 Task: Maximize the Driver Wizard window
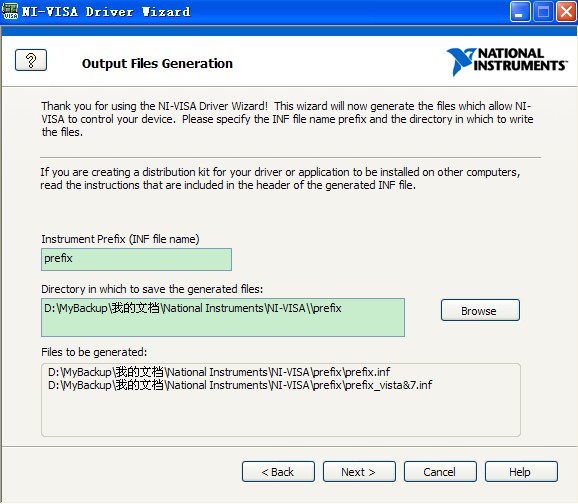pos(543,12)
